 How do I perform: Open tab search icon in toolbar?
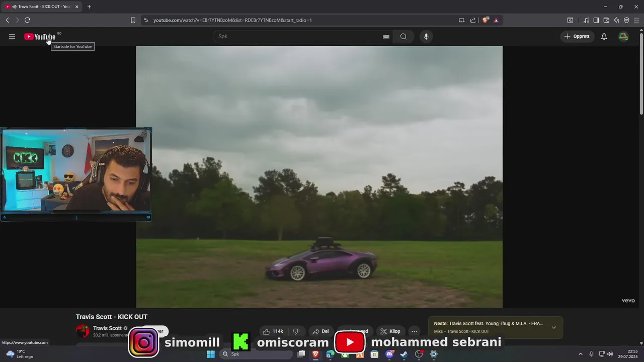(x=570, y=20)
